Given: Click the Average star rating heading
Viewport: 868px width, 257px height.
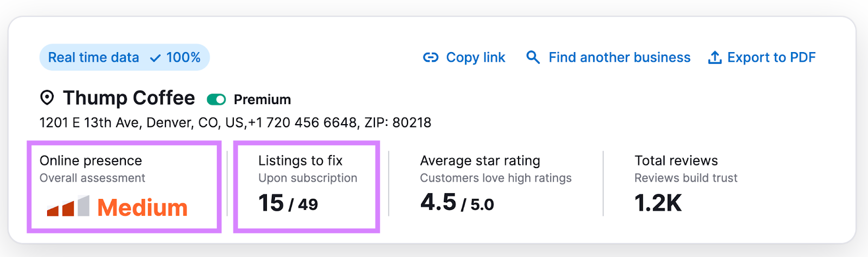Looking at the screenshot, I should [x=480, y=160].
